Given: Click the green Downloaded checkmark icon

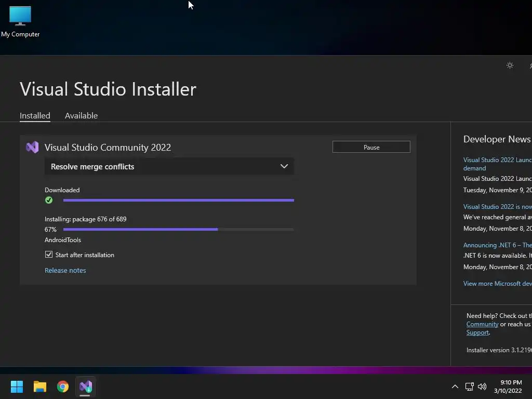Looking at the screenshot, I should click(49, 200).
